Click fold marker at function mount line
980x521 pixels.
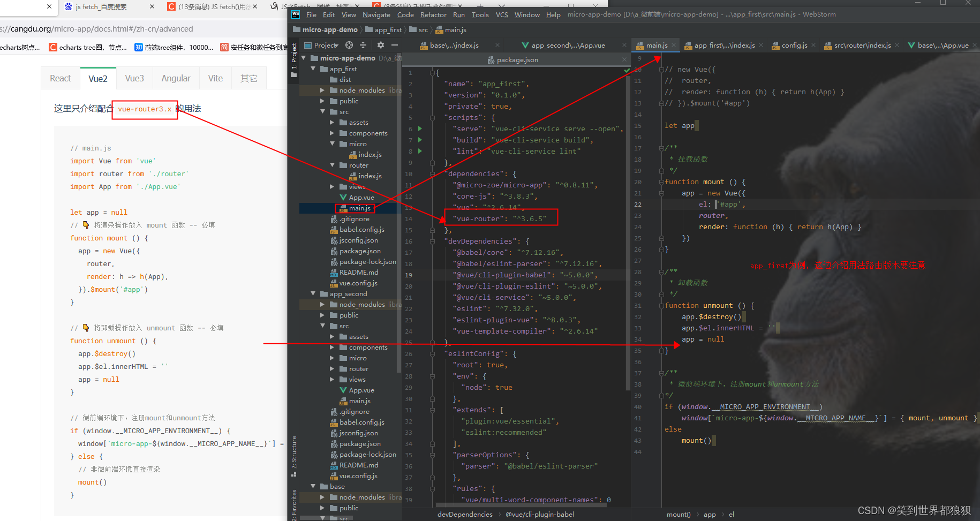(x=662, y=182)
